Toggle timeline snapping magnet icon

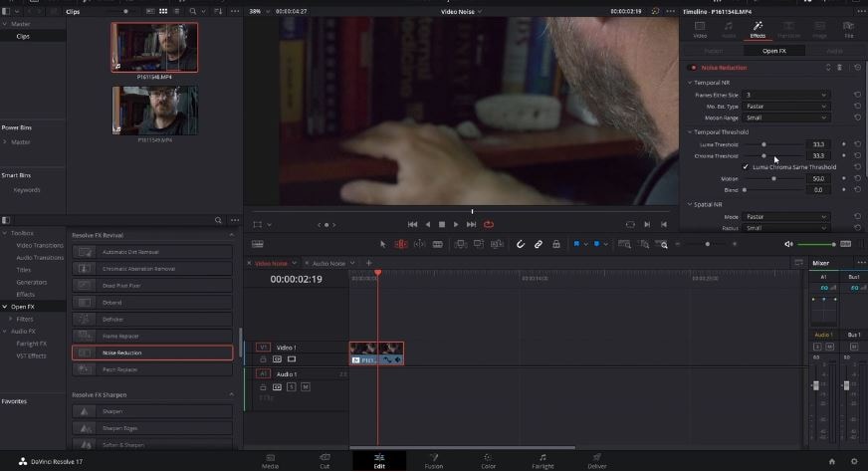pyautogui.click(x=521, y=244)
